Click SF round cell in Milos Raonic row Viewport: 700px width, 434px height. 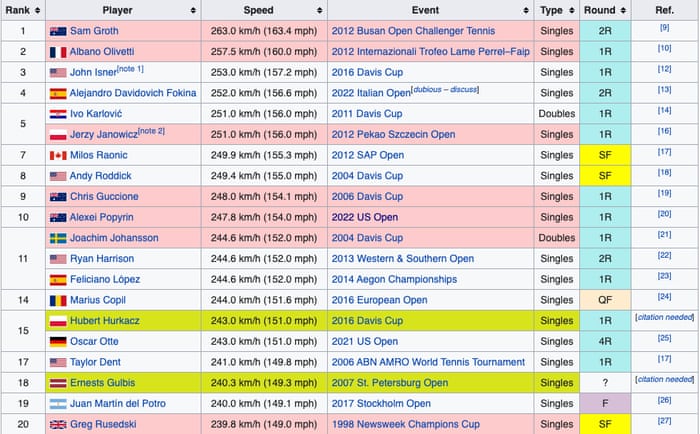tap(605, 155)
